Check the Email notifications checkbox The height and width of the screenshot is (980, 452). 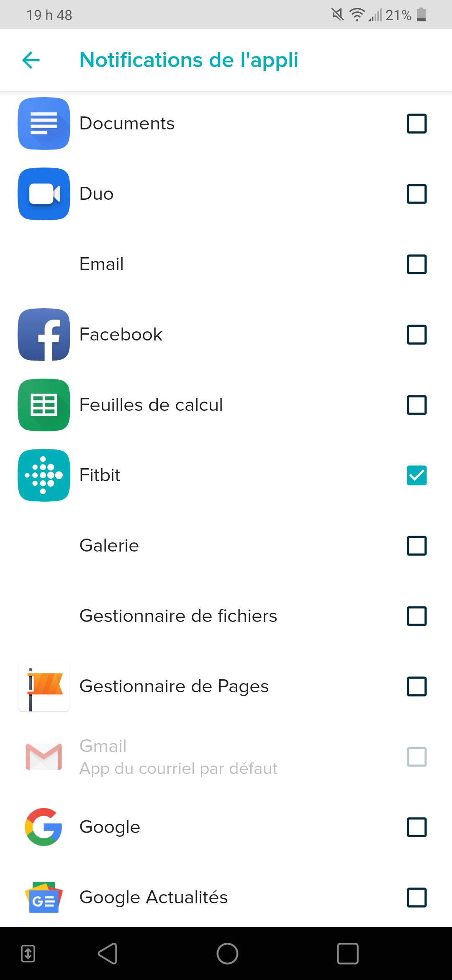point(416,264)
